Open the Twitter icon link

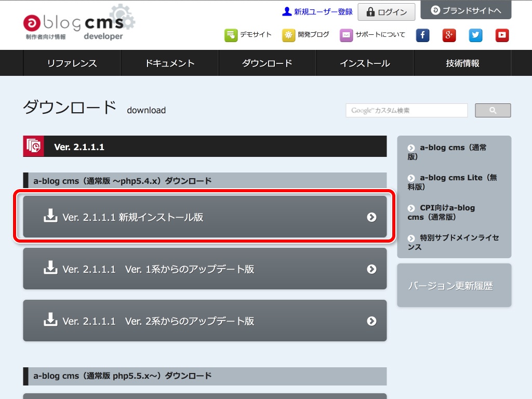[x=475, y=35]
